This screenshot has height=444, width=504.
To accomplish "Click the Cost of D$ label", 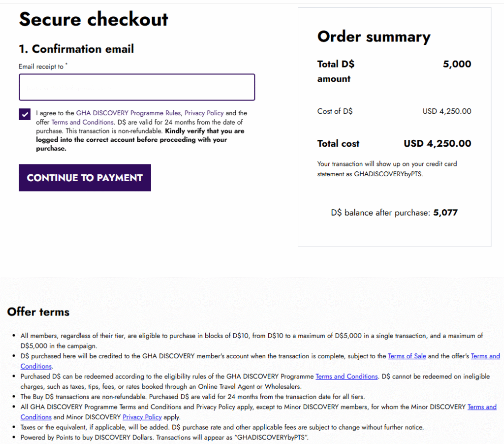I will (335, 111).
